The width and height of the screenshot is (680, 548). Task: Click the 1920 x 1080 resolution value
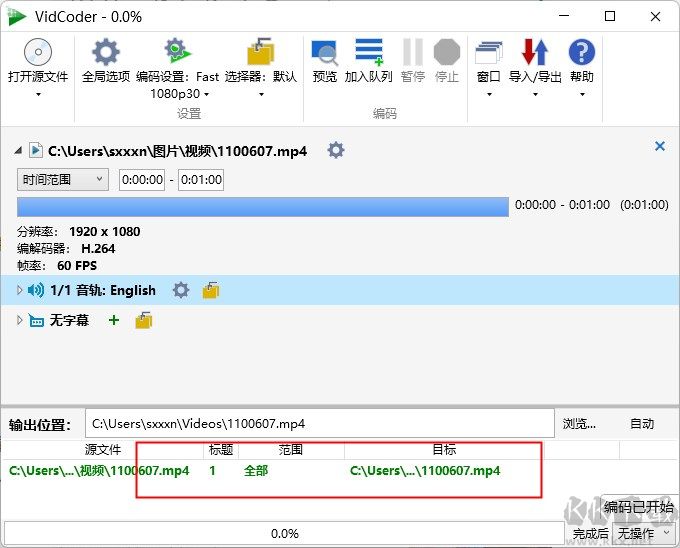tap(105, 232)
